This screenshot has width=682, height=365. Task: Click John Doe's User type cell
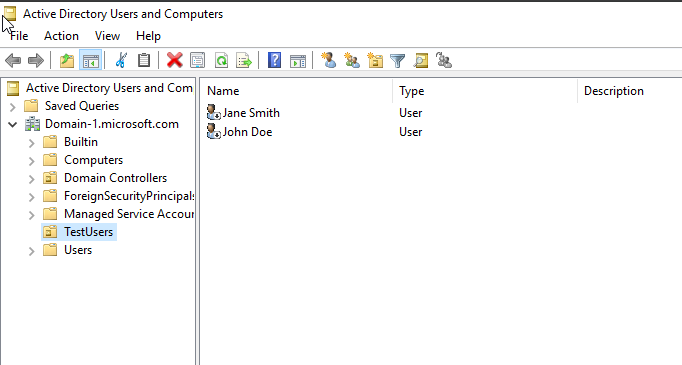(411, 132)
